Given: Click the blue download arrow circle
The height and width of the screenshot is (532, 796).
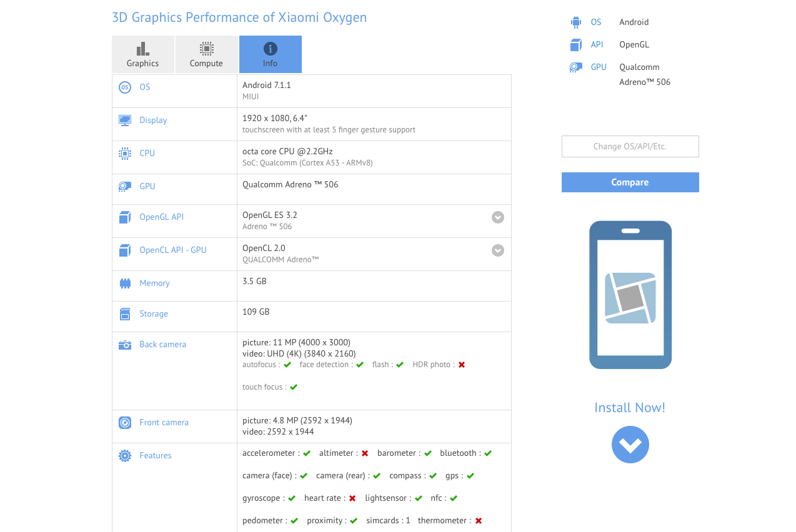Looking at the screenshot, I should click(x=630, y=445).
